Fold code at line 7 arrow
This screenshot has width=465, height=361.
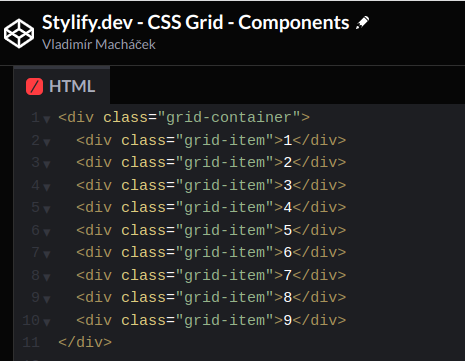(x=47, y=255)
